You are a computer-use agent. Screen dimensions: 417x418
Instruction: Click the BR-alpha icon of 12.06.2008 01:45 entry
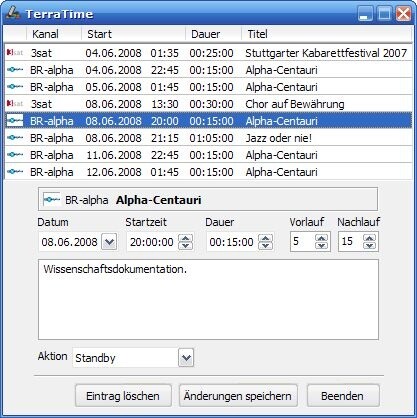click(15, 172)
